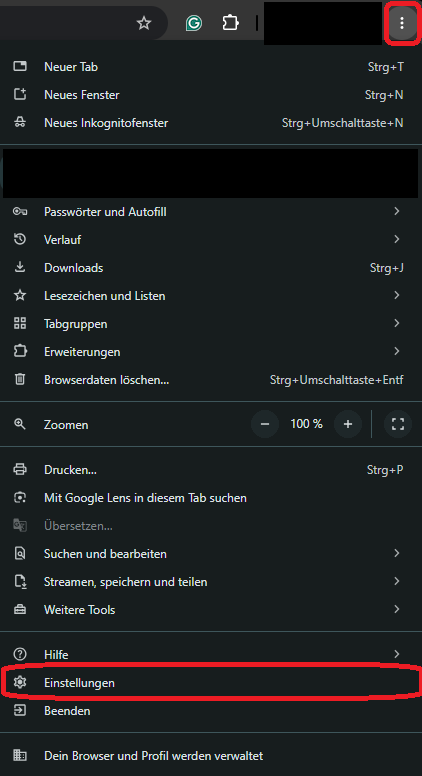
Task: Select Neuer Tab menu entry
Action: [211, 67]
